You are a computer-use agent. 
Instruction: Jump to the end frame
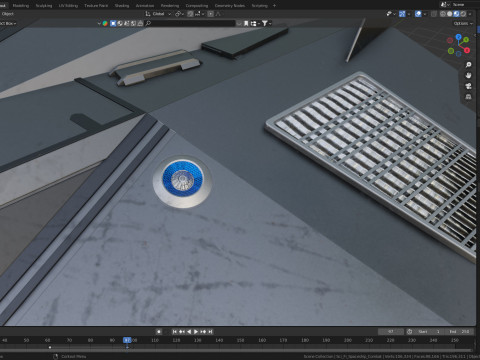pos(210,331)
